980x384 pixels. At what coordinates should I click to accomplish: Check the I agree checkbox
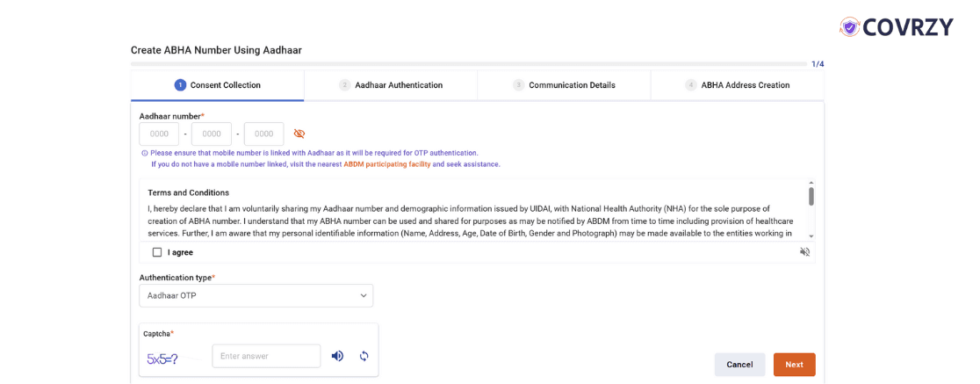pyautogui.click(x=157, y=252)
